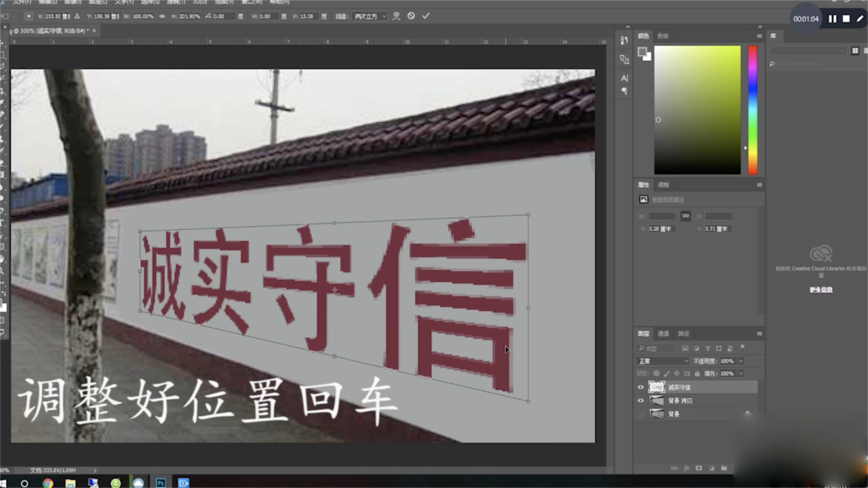Click the Layers opacity 100% field
The width and height of the screenshot is (868, 488).
pyautogui.click(x=727, y=361)
